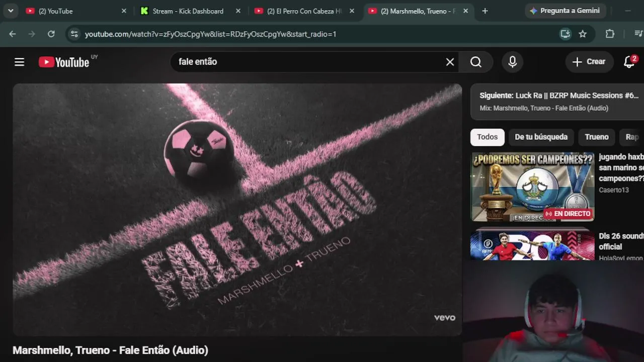
Task: Close the '(2) YouTube' tab
Action: (x=124, y=11)
